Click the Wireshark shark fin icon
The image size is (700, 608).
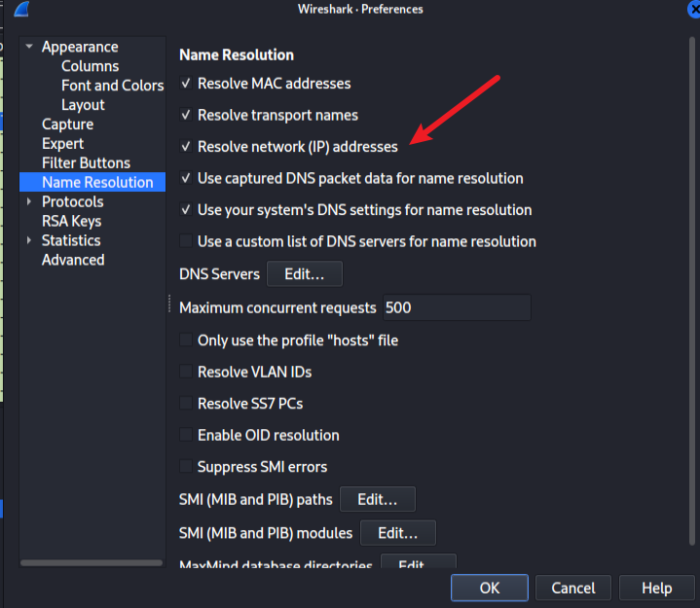point(19,9)
